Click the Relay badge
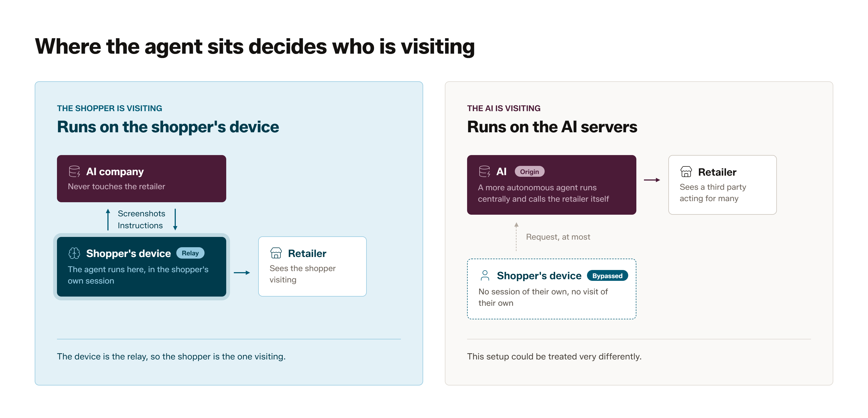The width and height of the screenshot is (868, 418). click(x=190, y=253)
